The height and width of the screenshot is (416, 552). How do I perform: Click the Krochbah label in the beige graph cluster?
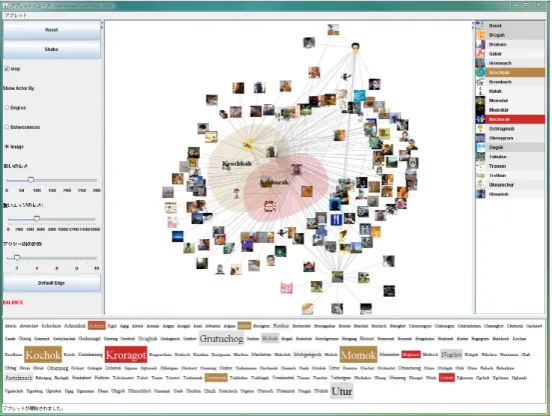(x=237, y=164)
